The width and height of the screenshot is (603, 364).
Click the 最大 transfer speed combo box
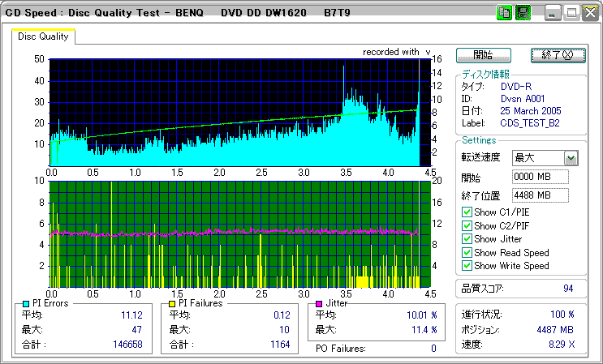537,158
